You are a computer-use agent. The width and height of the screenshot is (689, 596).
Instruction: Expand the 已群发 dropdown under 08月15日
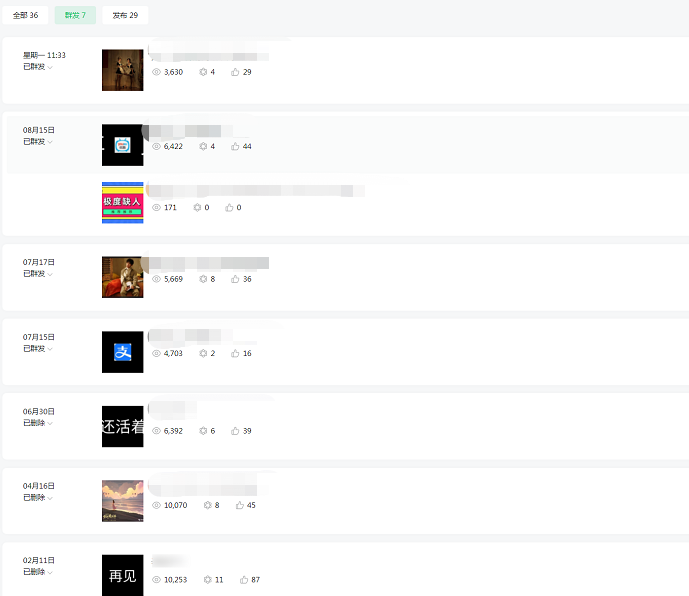[38, 142]
